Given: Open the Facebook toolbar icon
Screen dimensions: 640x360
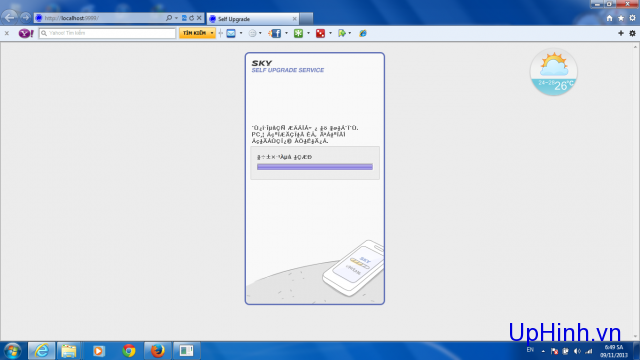Looking at the screenshot, I should pos(276,33).
